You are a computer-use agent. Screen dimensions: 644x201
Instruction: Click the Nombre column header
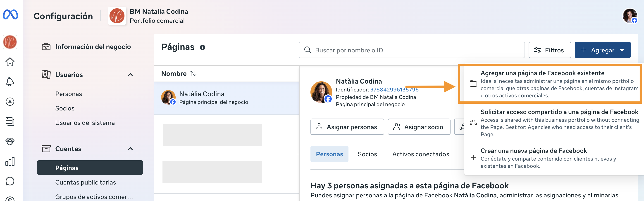point(174,74)
